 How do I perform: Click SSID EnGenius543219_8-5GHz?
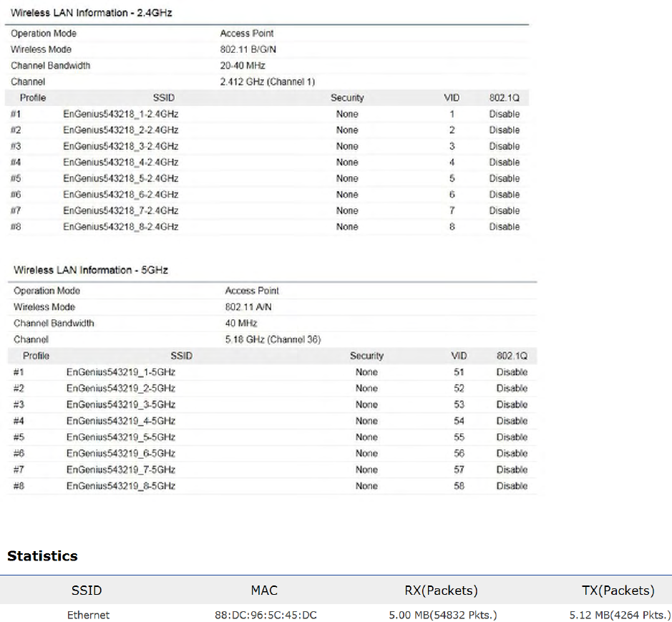coord(121,486)
